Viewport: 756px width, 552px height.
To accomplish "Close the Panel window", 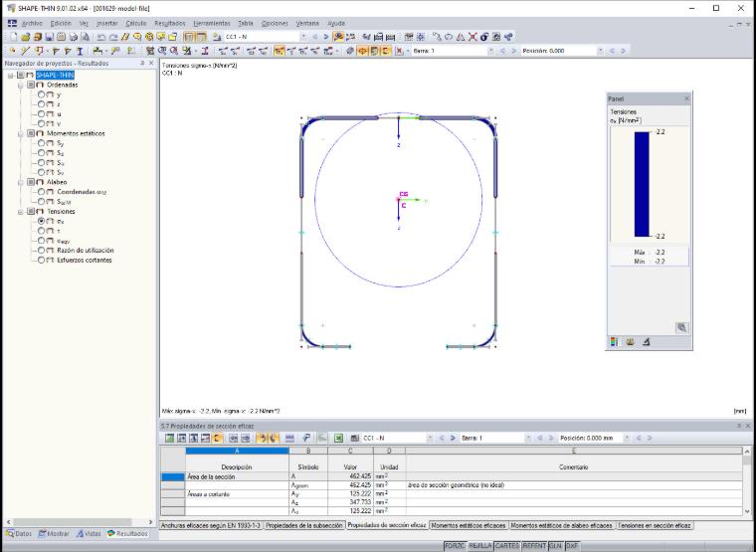I will point(686,98).
